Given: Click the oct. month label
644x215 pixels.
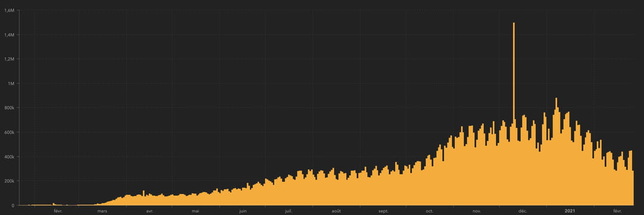Looking at the screenshot, I should pos(429,211).
